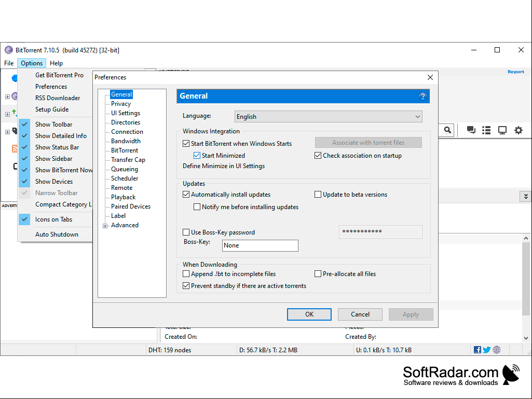Check the Use Boss-Key password box
This screenshot has width=532, height=399.
pyautogui.click(x=186, y=232)
